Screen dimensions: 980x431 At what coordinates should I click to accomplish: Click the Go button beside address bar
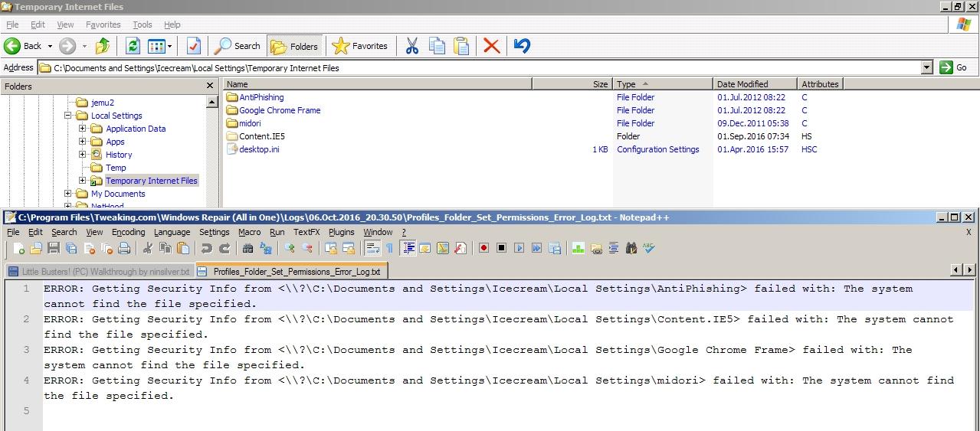coord(955,67)
